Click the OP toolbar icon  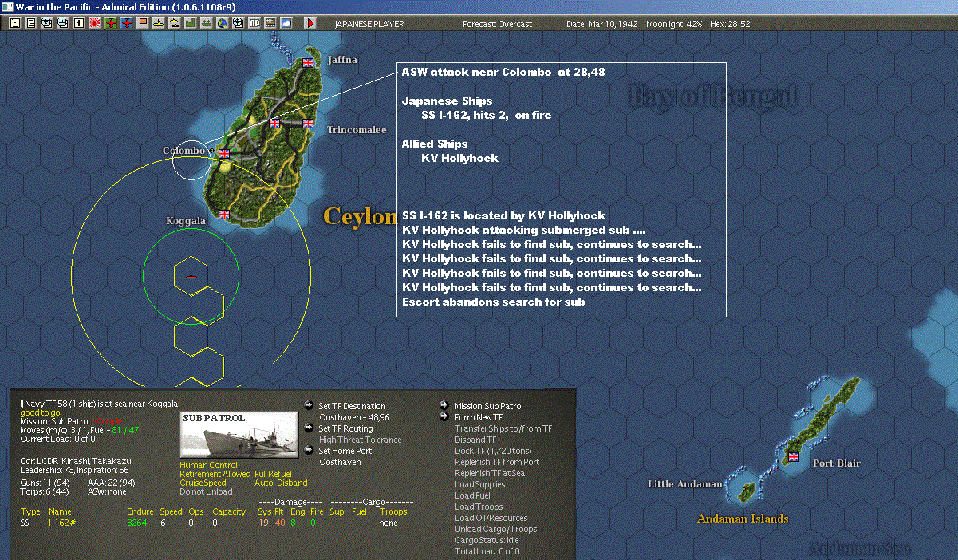point(254,23)
